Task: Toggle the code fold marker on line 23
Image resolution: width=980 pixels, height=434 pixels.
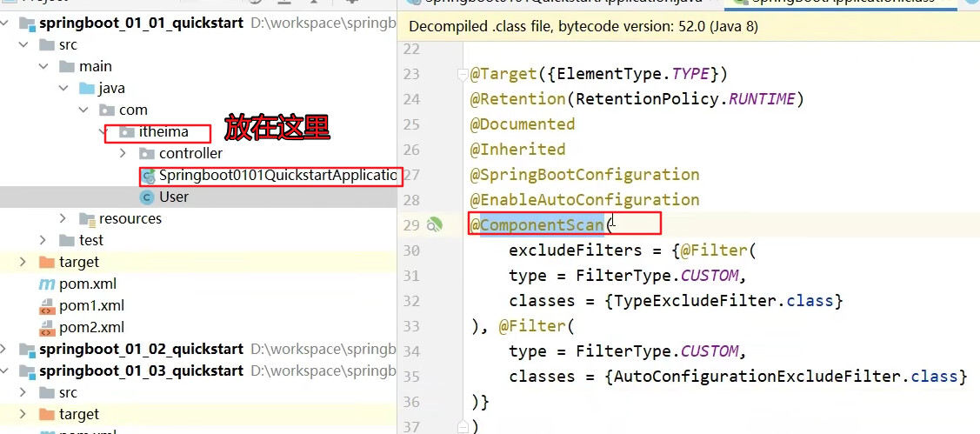Action: (463, 75)
